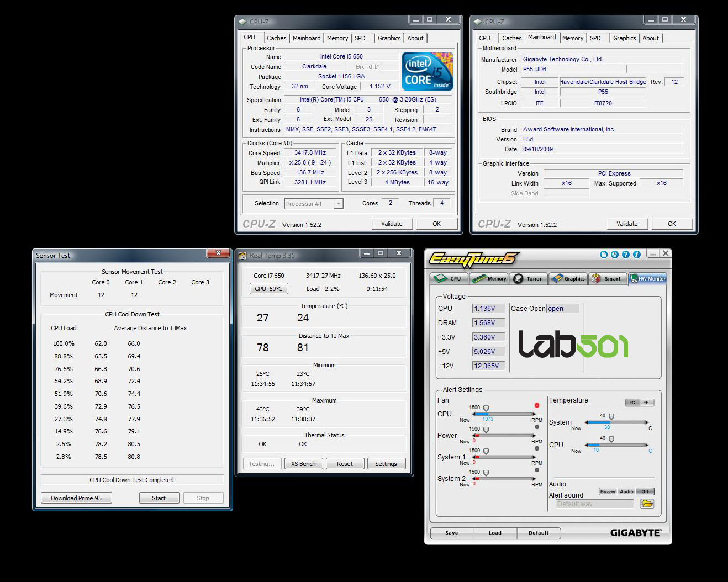Click motherboard model P55-UD6 field
728x582 pixels.
(x=572, y=70)
